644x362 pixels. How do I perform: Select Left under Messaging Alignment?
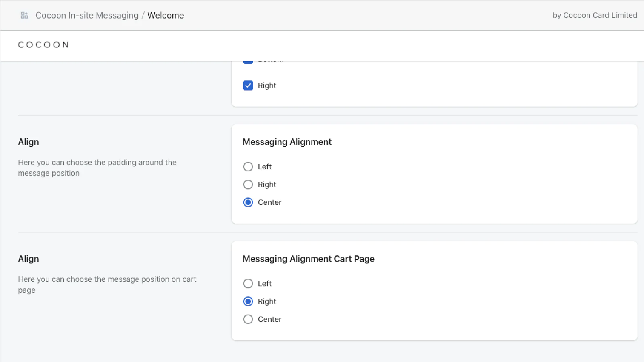pos(248,167)
